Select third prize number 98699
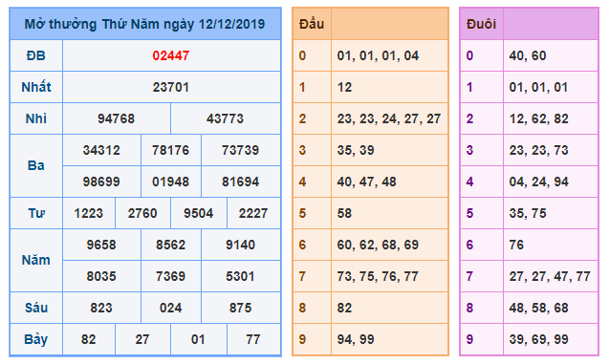This screenshot has width=609, height=364. click(x=101, y=182)
